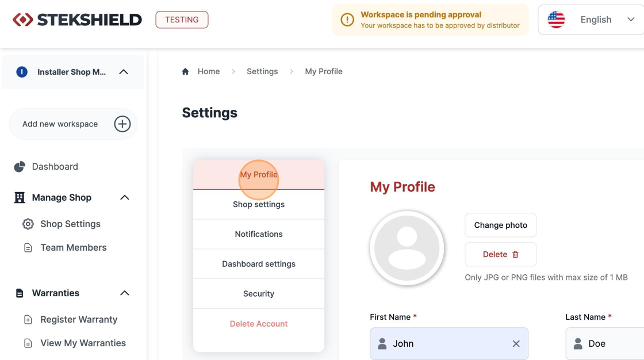Click My Profile breadcrumb text
Screen dimensions: 644x360
(324, 71)
